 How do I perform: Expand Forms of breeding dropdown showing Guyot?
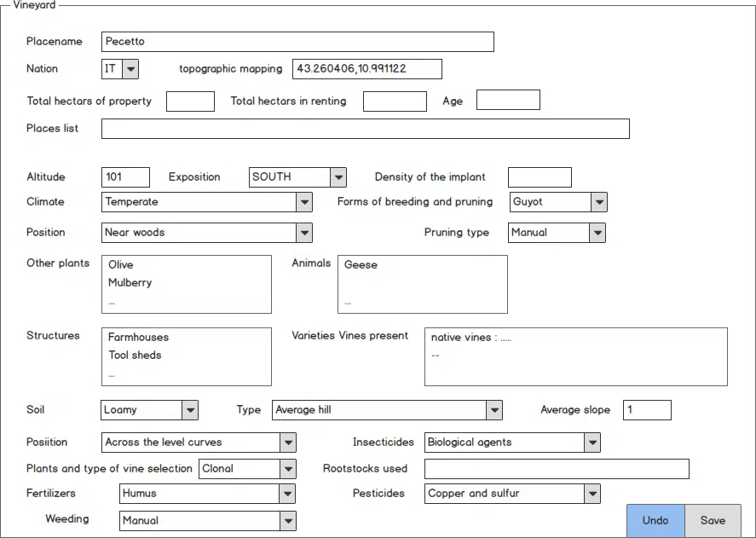tap(558, 202)
